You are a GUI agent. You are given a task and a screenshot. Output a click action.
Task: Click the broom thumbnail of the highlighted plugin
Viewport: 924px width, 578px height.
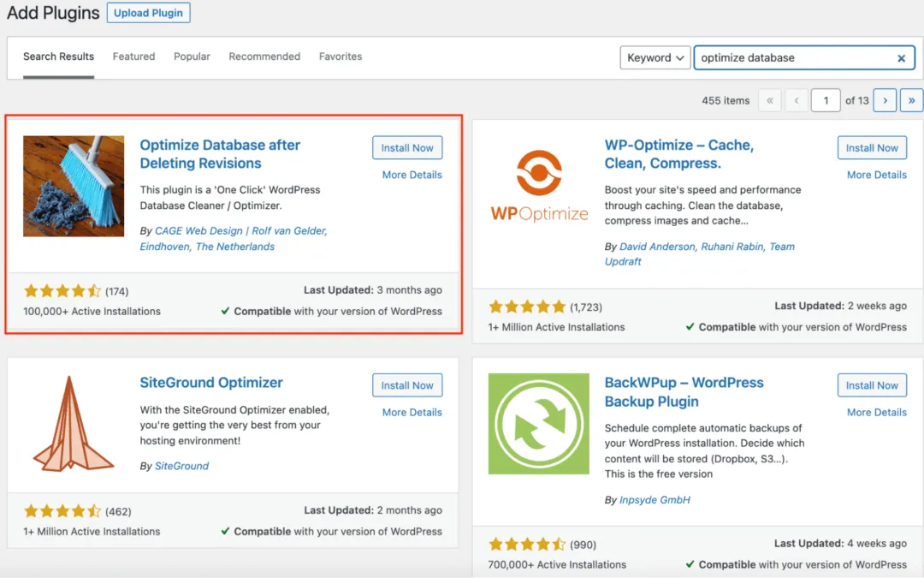coord(74,186)
